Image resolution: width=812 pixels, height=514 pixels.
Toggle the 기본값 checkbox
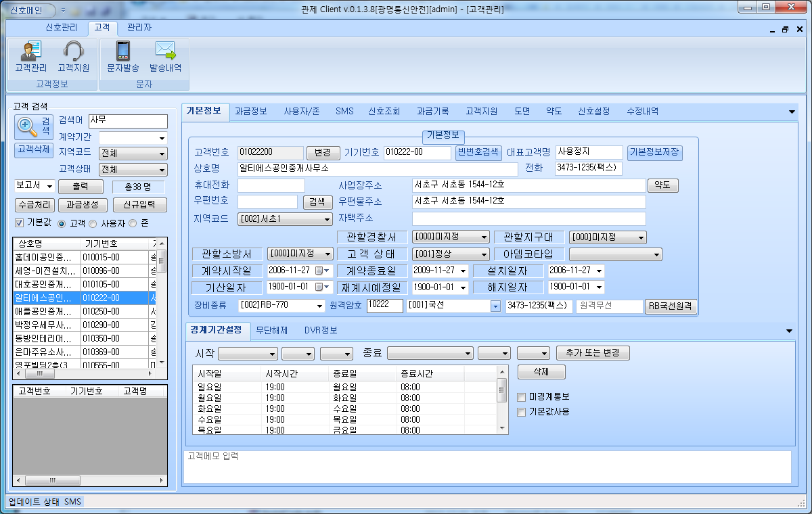pos(20,223)
